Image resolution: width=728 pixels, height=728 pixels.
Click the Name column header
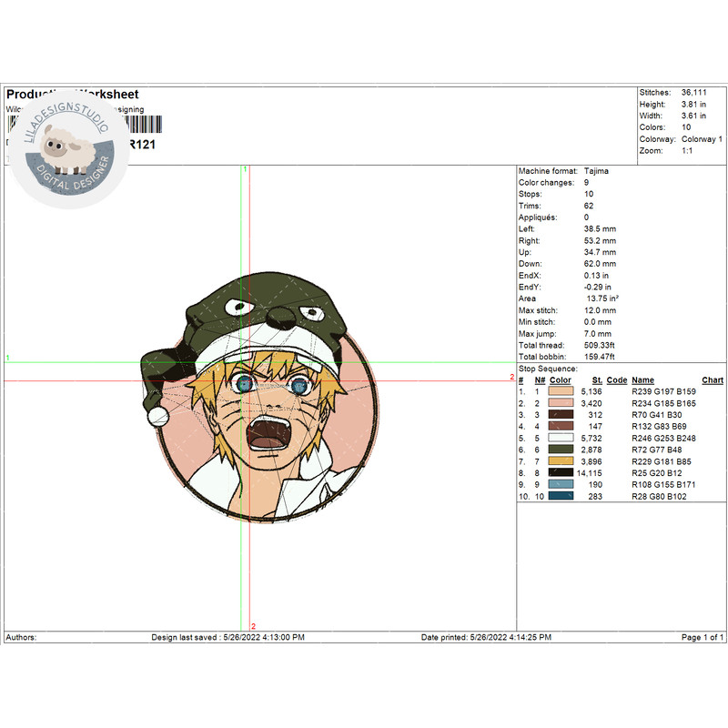coord(642,380)
